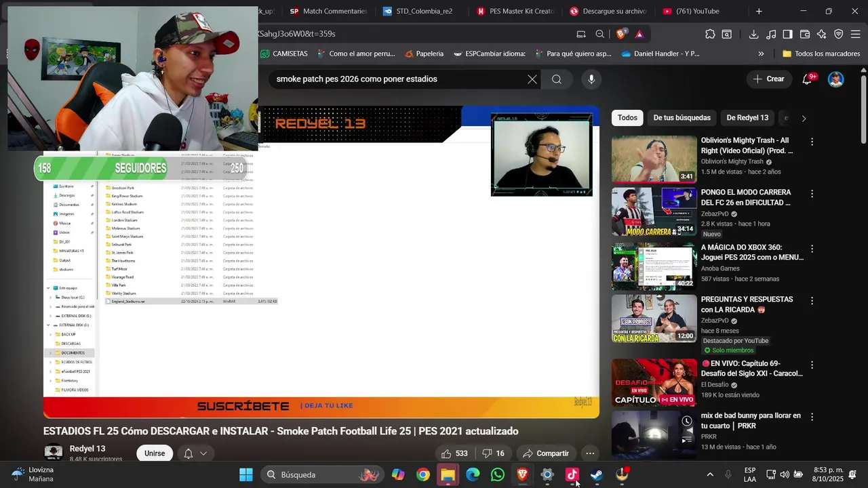
Task: Select the Todos filter chip
Action: point(627,118)
